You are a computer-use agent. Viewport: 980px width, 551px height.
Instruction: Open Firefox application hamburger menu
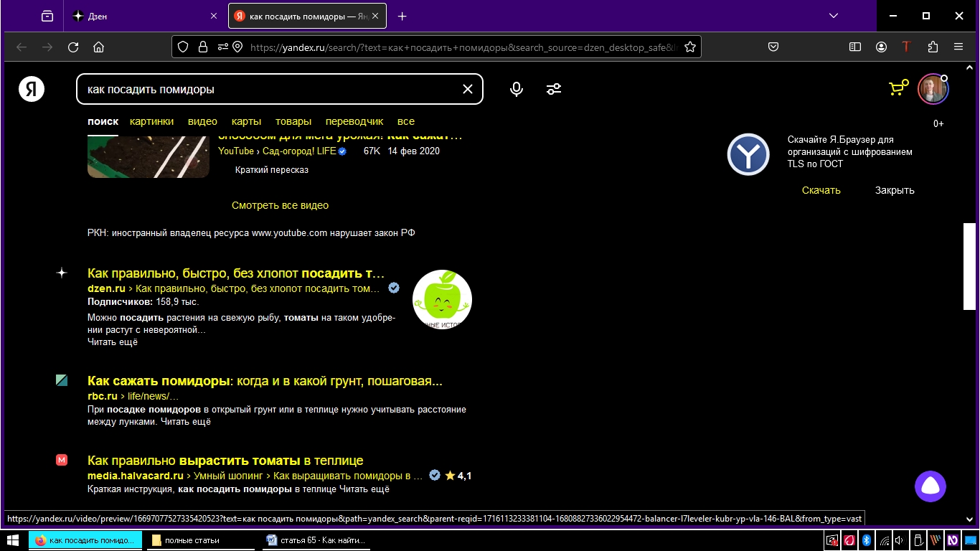[x=958, y=47]
